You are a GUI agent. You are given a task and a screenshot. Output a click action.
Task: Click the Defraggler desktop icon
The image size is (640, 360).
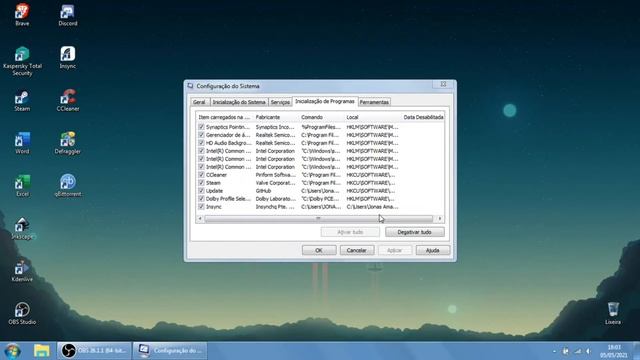click(67, 143)
